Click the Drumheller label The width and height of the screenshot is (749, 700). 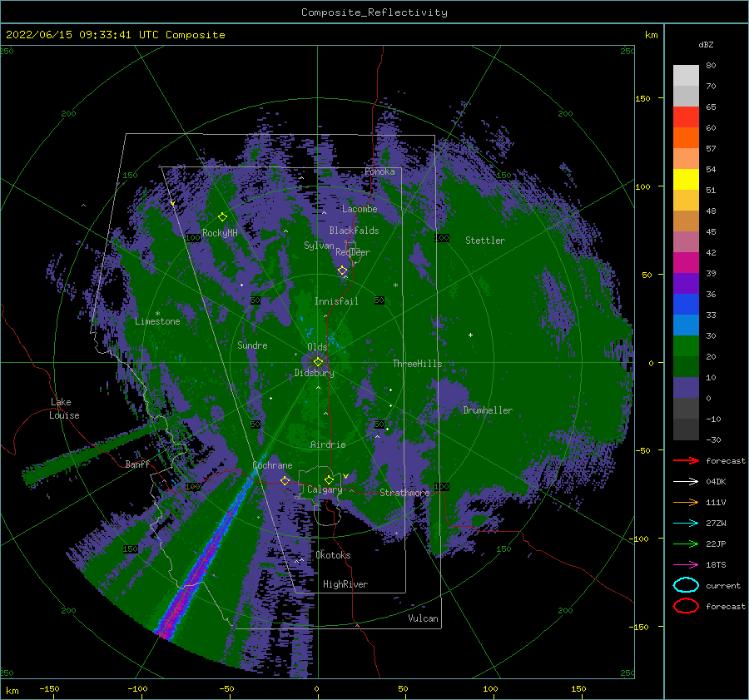(488, 410)
